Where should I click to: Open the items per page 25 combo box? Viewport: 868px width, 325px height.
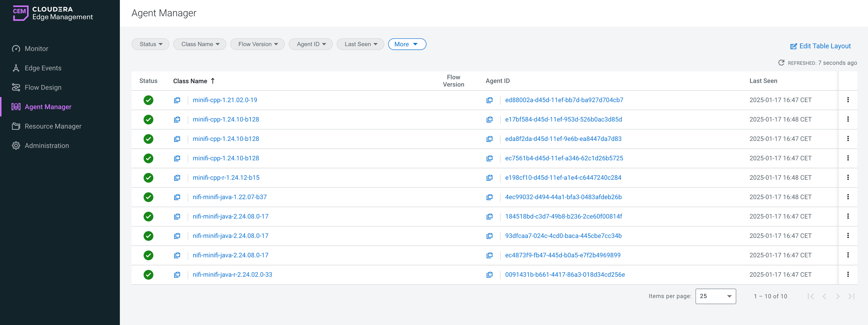[715, 296]
